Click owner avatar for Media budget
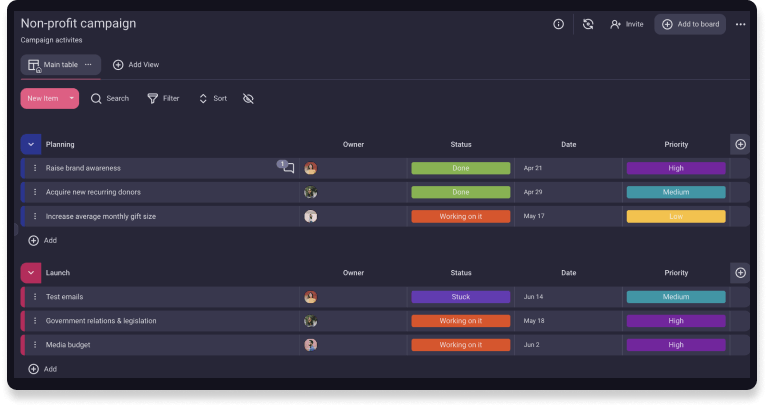 [x=311, y=345]
